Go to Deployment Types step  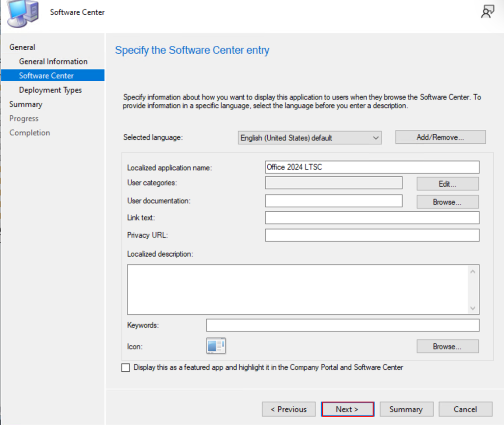pyautogui.click(x=50, y=90)
